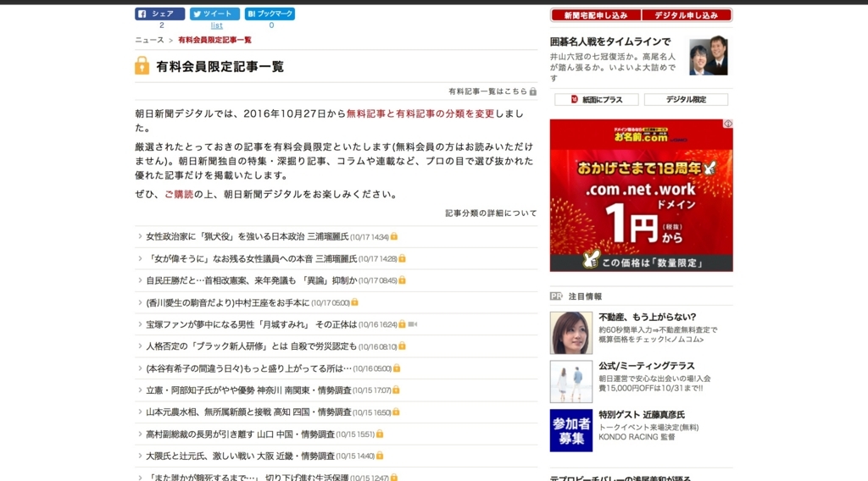
Task: Click the large lock icon beside page title
Action: (142, 66)
